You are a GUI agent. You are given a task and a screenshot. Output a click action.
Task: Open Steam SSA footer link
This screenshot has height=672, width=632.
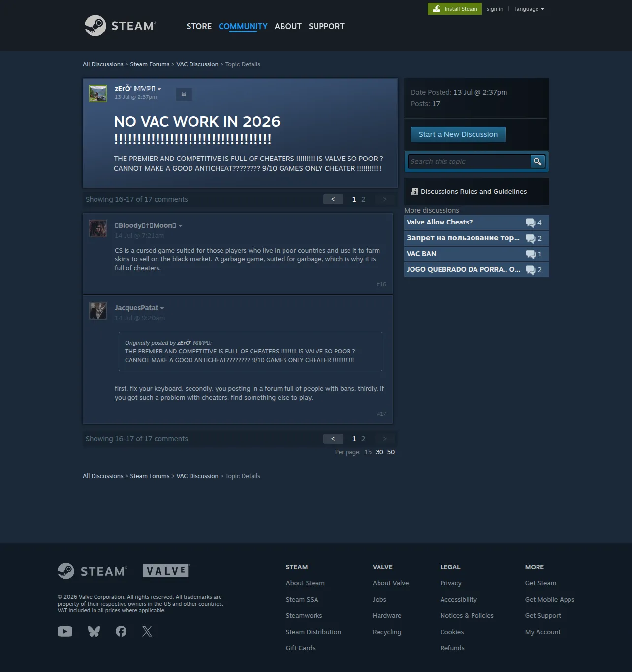(302, 600)
